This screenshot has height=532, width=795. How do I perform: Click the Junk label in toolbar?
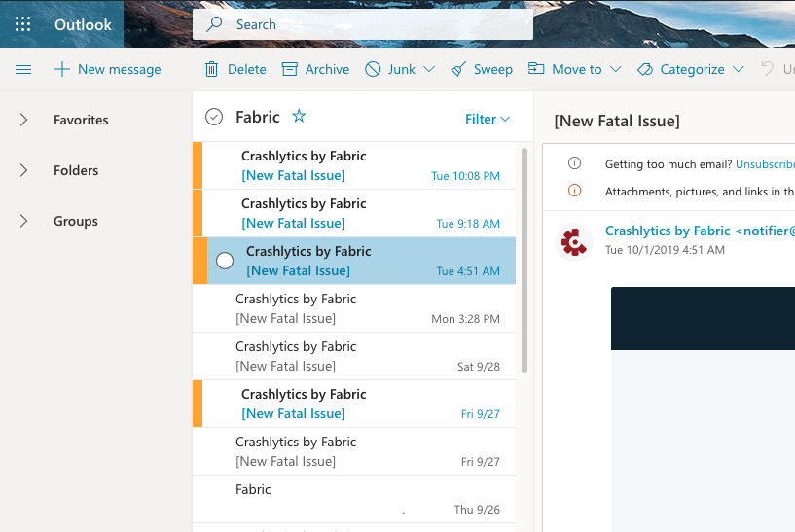402,69
